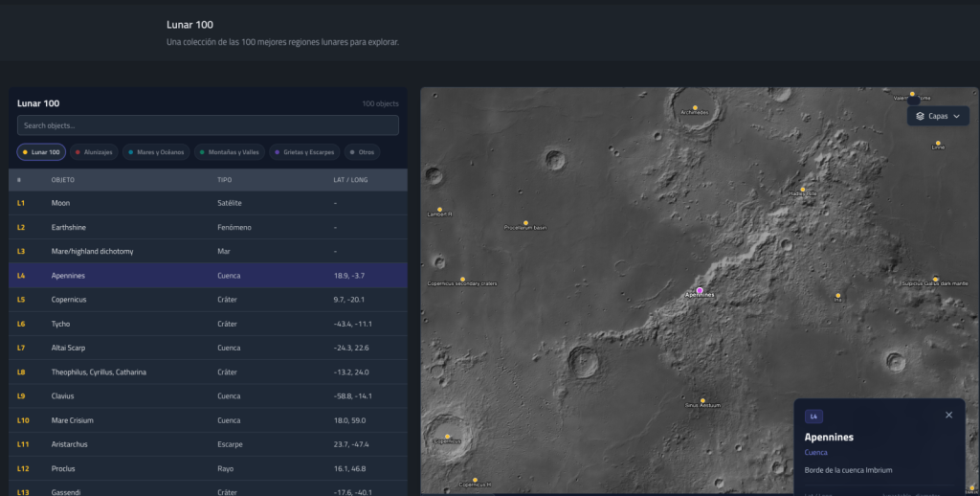This screenshot has height=496, width=980.
Task: Select the Copernicus secondary craters marker
Action: (462, 279)
